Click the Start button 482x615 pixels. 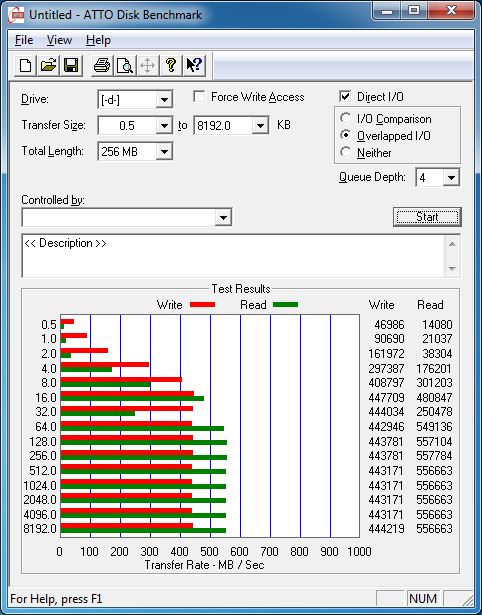[x=427, y=217]
